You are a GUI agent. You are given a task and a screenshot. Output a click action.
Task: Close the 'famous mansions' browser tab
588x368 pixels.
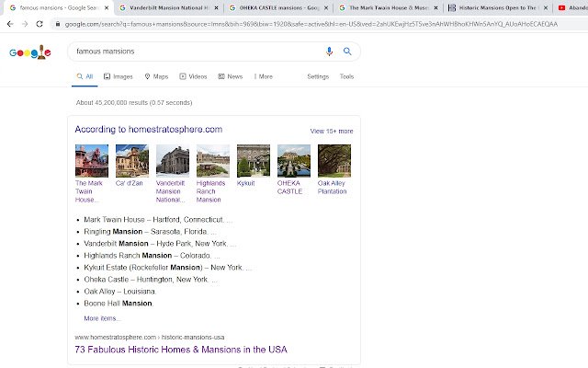[x=107, y=7]
